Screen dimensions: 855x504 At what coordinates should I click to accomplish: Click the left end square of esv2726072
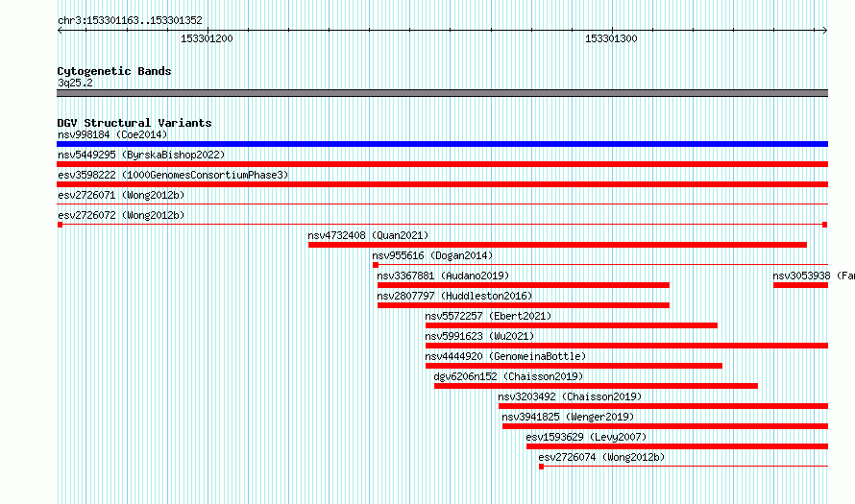pyautogui.click(x=60, y=225)
